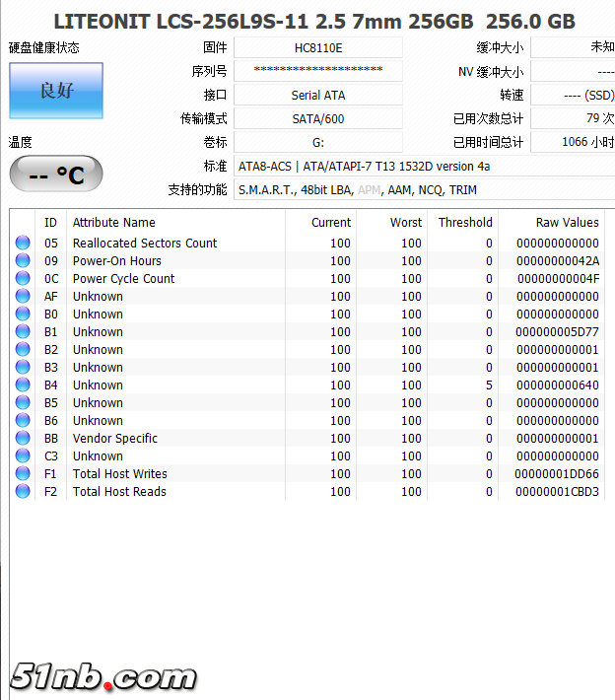Click the transfer mode field SATA/600

[x=318, y=118]
